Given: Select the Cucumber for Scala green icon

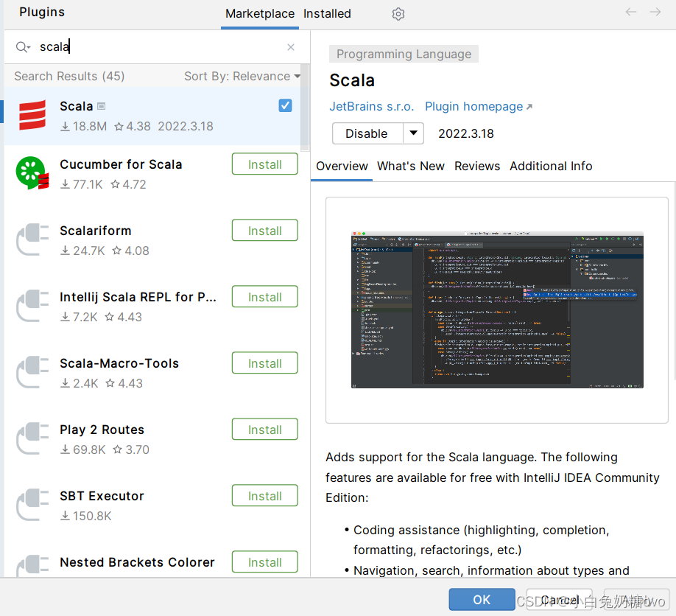Looking at the screenshot, I should 32,174.
